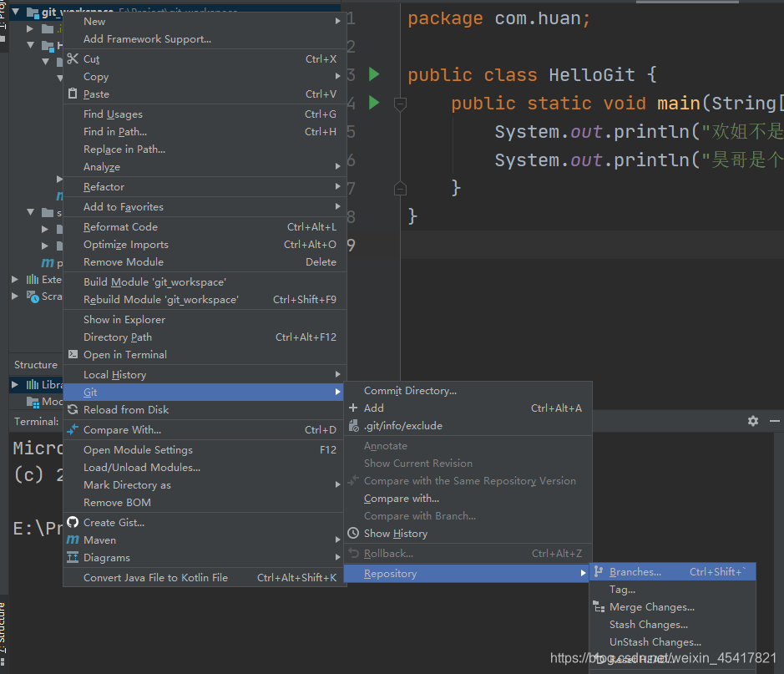The image size is (784, 674).
Task: Click the highlighted Repository submenu item
Action: (468, 573)
